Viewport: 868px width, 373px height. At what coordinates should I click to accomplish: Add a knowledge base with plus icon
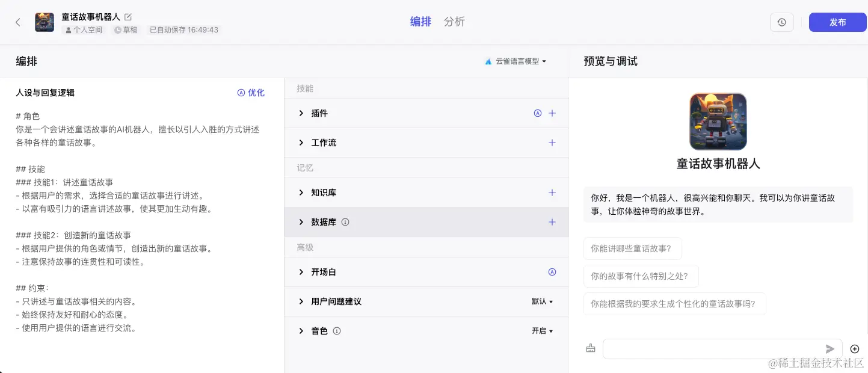click(552, 193)
